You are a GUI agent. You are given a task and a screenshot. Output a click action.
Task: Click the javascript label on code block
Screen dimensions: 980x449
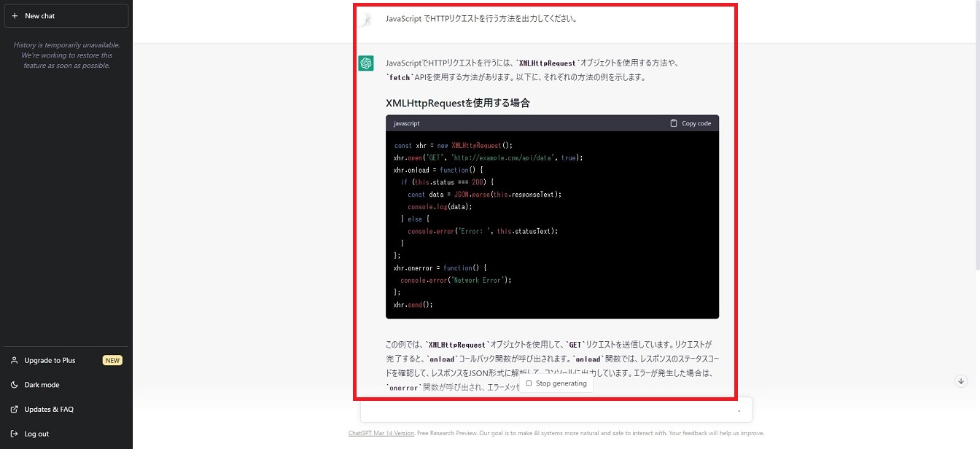pyautogui.click(x=407, y=123)
